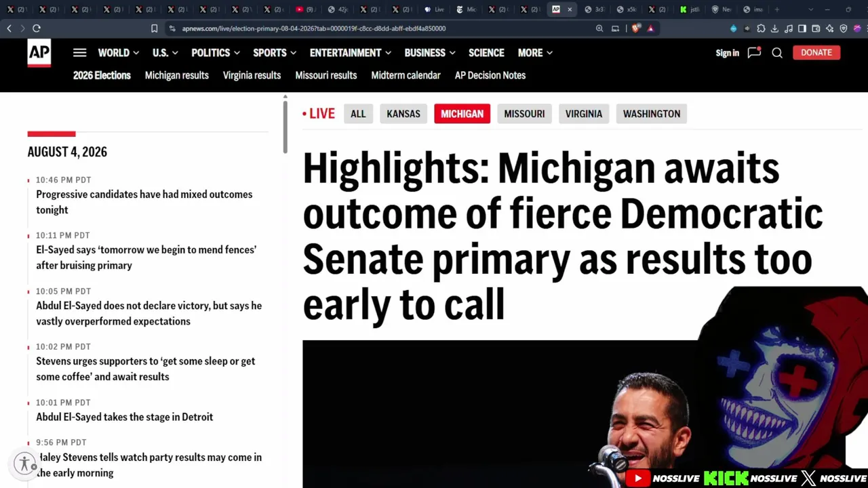Reload the AP News page

coord(37,28)
